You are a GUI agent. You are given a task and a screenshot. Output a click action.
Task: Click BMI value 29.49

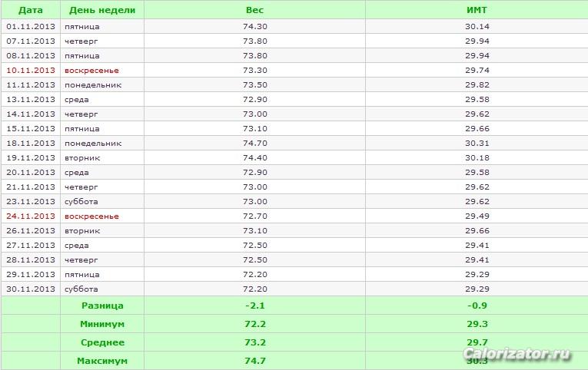(x=477, y=216)
